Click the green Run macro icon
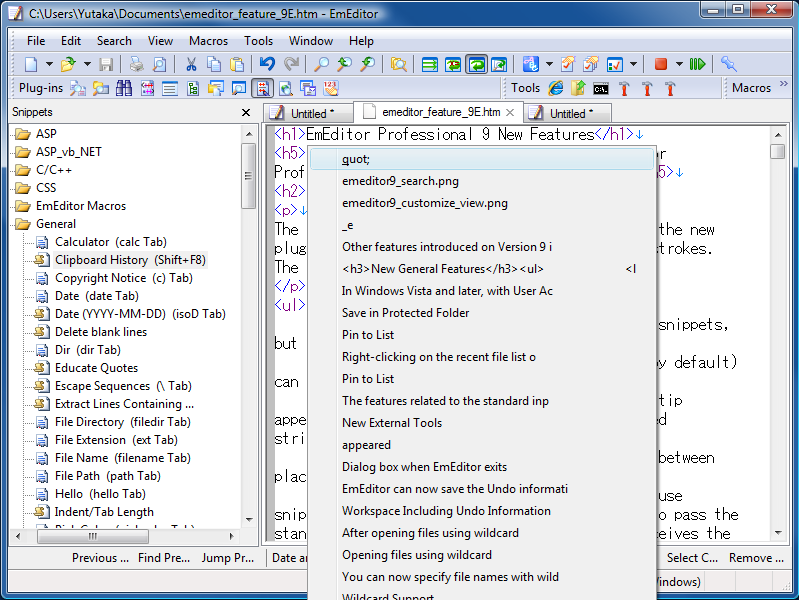This screenshot has height=600, width=799. click(x=698, y=64)
